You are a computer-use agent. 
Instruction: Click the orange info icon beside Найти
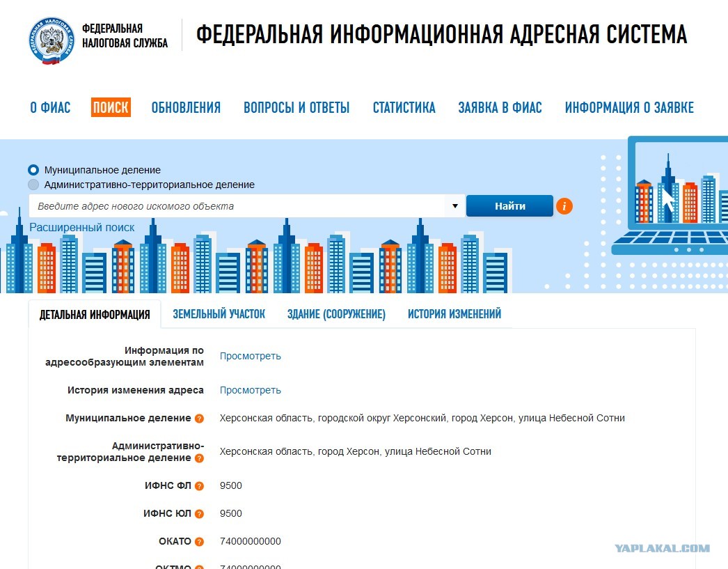[564, 205]
